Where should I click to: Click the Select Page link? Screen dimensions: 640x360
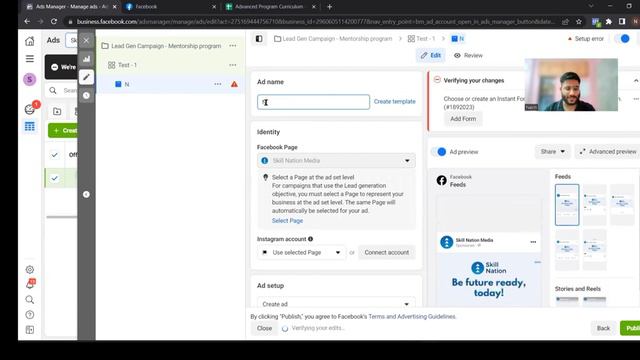287,220
